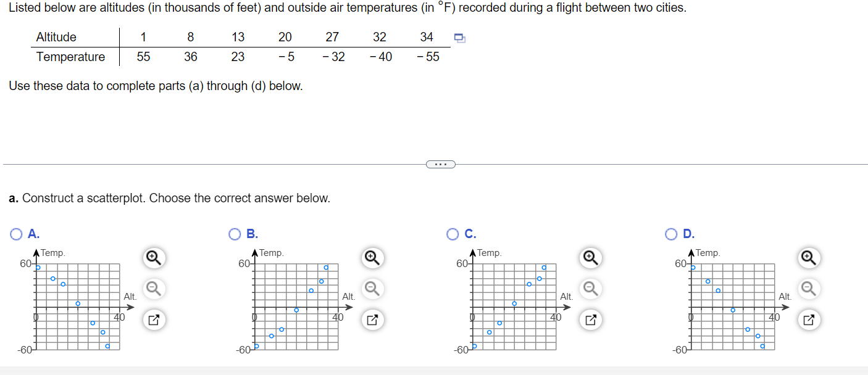Expand the ellipsis divider between question sections

440,163
